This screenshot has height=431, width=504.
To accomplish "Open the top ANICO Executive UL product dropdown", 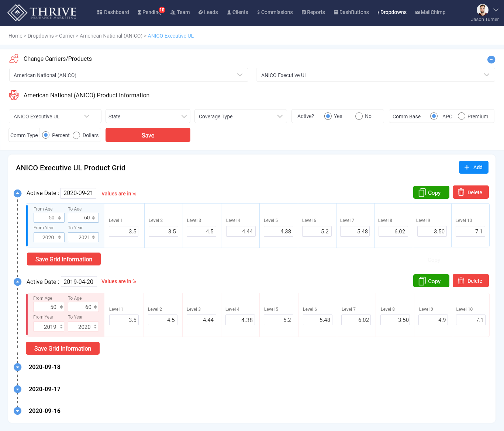I will click(375, 75).
